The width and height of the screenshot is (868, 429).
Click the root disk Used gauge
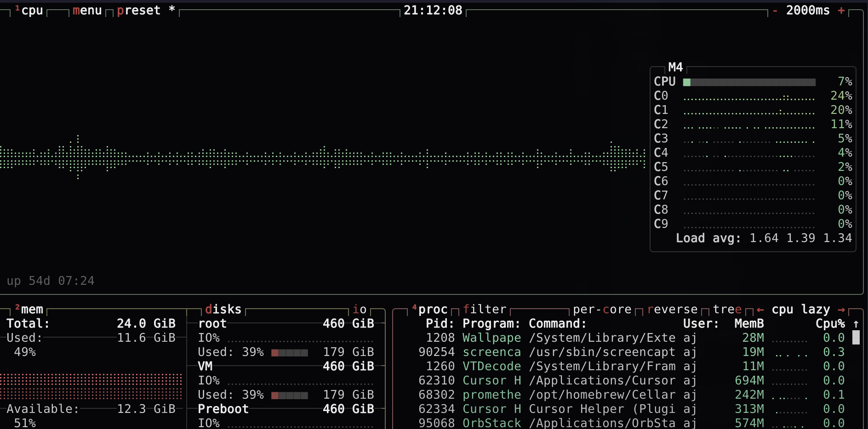[x=290, y=352]
